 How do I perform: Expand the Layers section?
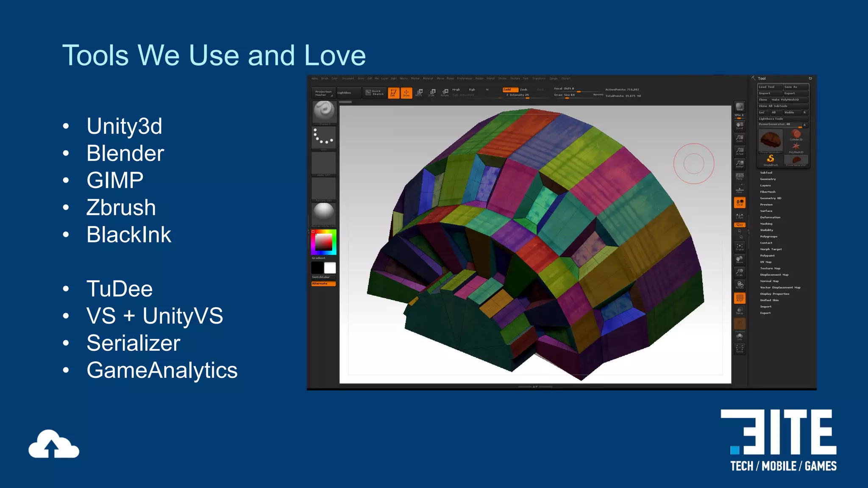765,186
